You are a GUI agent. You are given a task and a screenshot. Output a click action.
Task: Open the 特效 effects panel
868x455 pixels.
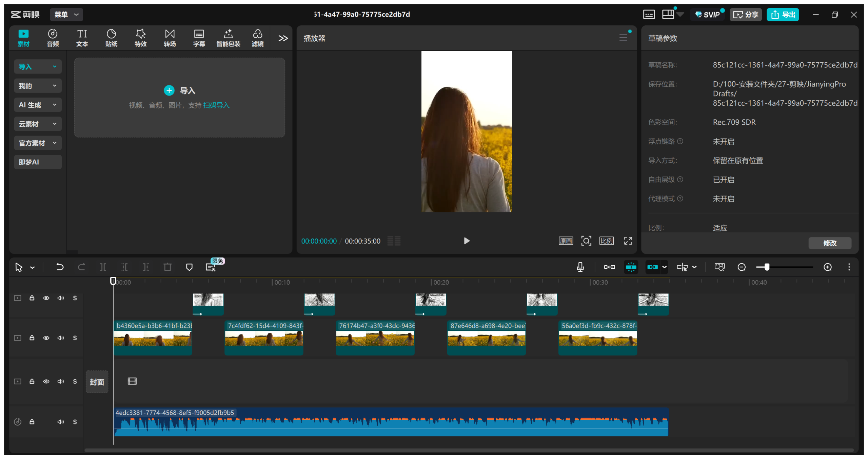[140, 38]
